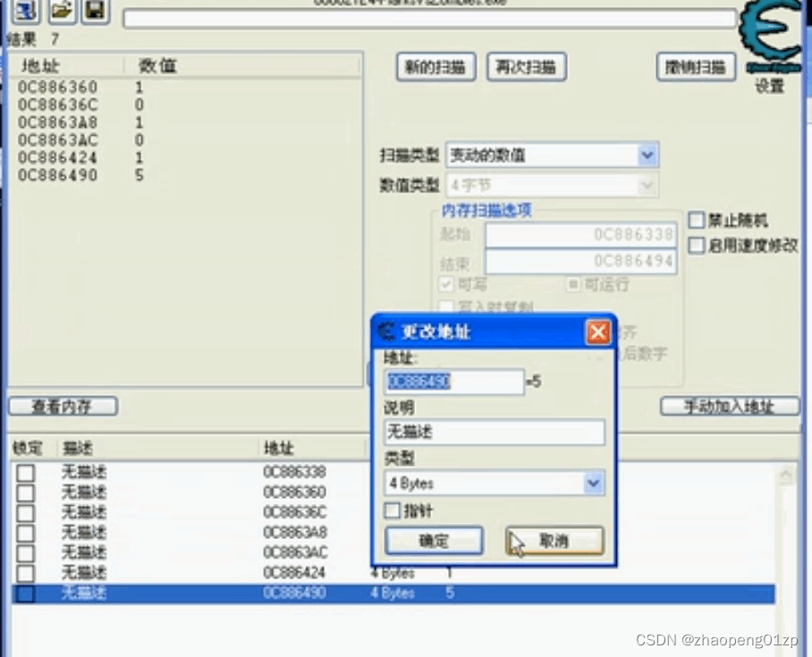The width and height of the screenshot is (812, 657).
Task: Start a new scan (新的扫描)
Action: coord(436,66)
